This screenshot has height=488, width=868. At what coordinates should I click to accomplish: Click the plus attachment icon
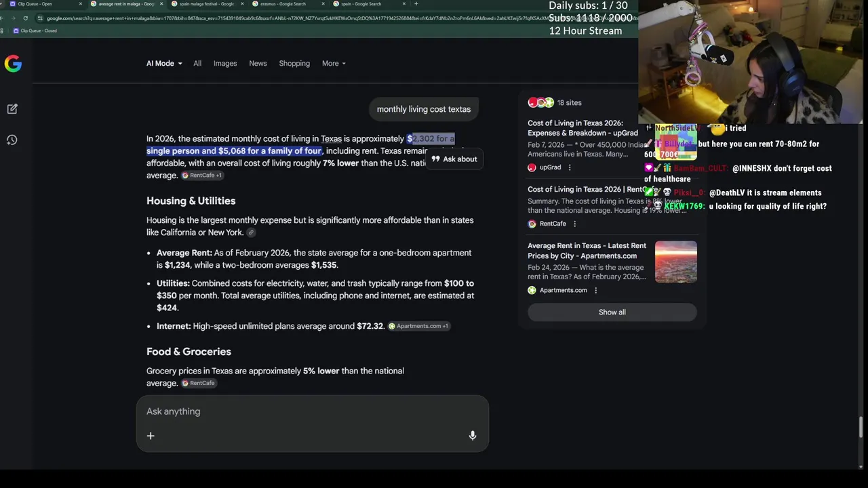click(151, 436)
